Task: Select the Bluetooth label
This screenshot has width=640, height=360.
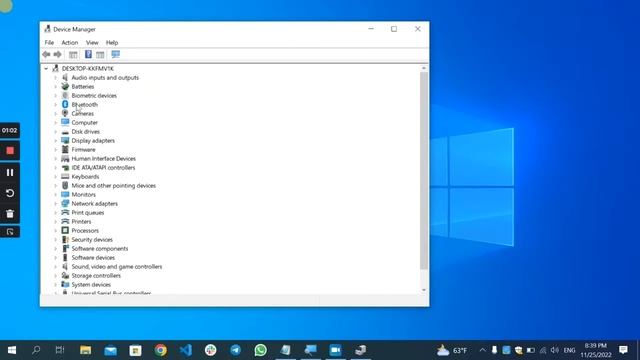Action: pos(84,104)
